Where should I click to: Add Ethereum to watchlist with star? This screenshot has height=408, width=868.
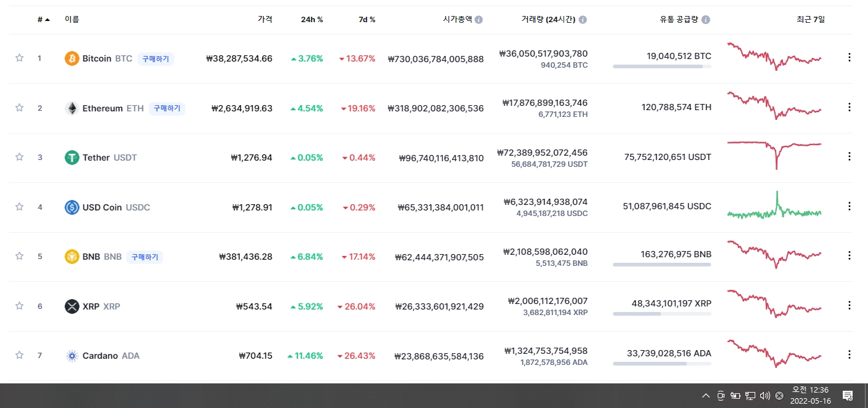(19, 108)
